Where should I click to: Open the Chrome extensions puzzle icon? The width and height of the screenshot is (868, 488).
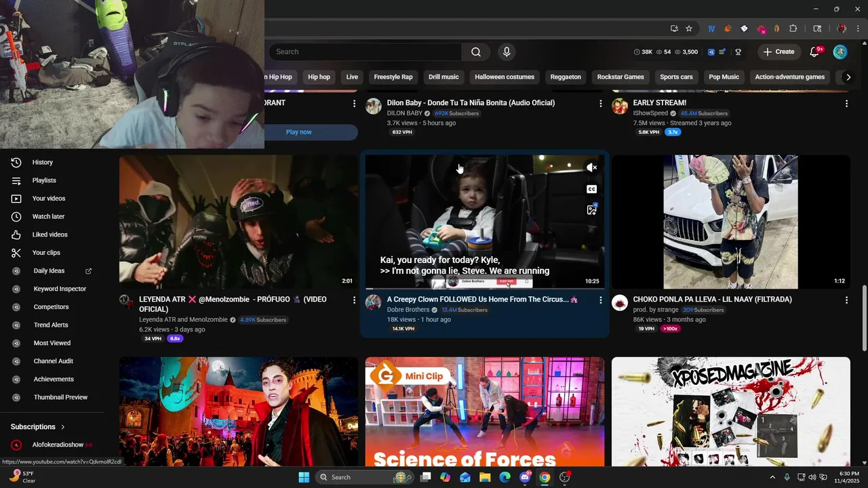[793, 28]
